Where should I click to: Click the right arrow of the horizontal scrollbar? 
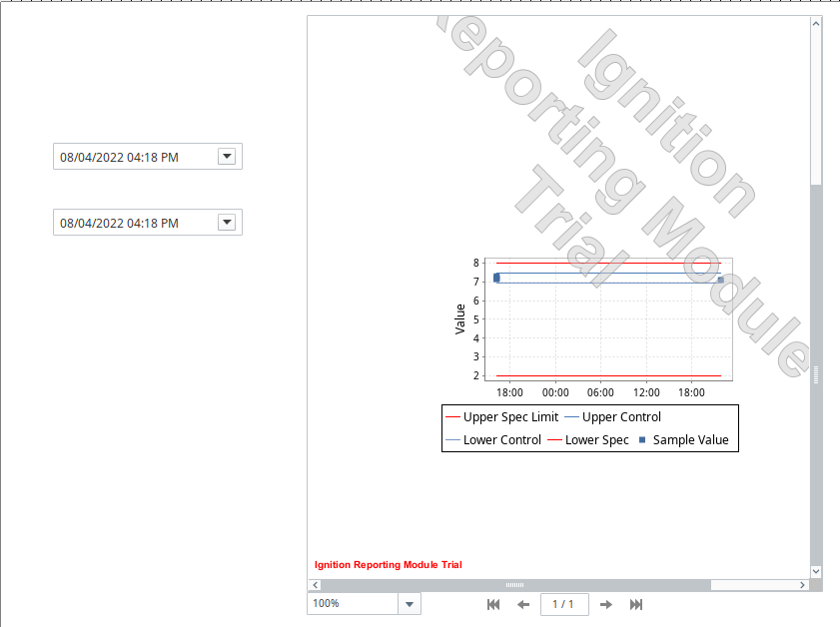(x=803, y=584)
